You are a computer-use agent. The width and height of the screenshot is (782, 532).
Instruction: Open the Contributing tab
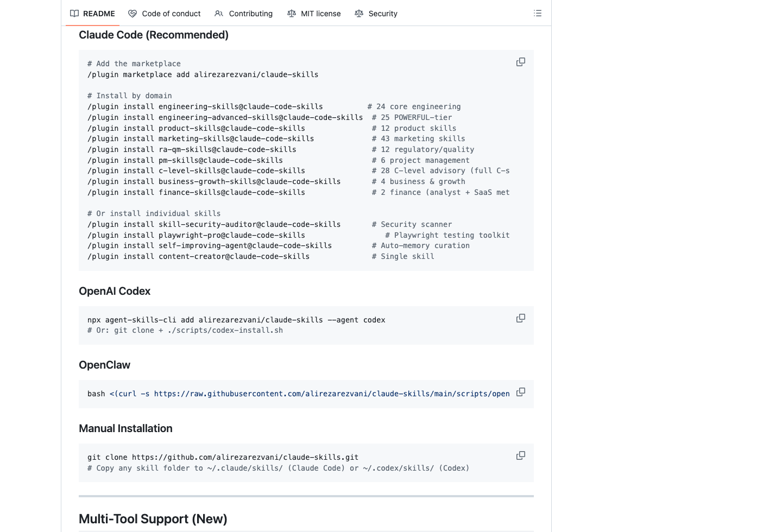[x=244, y=14]
